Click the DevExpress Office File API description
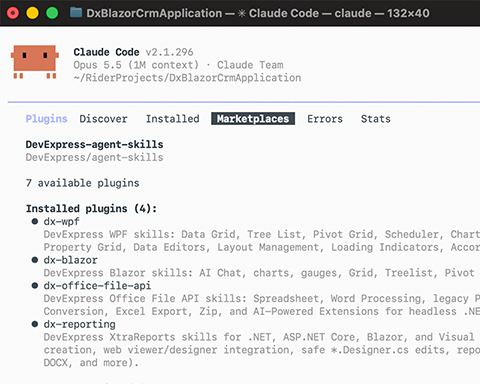Image resolution: width=480 pixels, height=384 pixels. (x=262, y=299)
